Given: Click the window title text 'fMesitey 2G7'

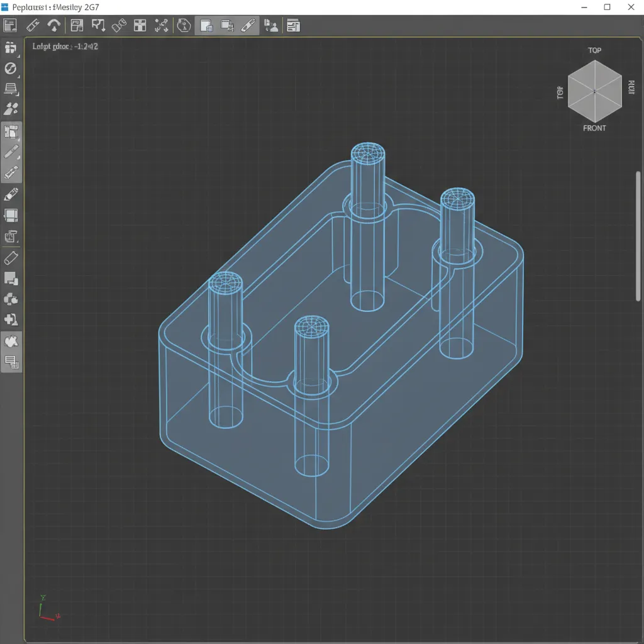Looking at the screenshot, I should click(76, 7).
